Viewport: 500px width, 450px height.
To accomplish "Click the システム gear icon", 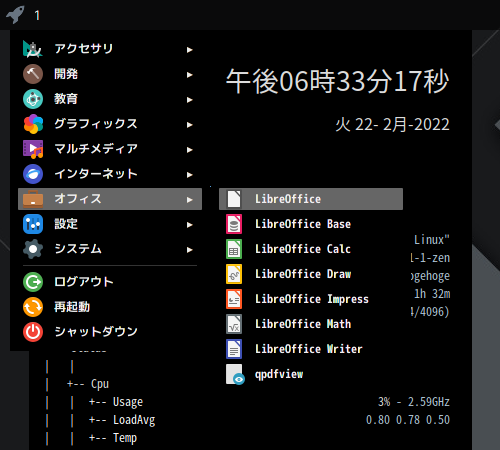I will 33,249.
